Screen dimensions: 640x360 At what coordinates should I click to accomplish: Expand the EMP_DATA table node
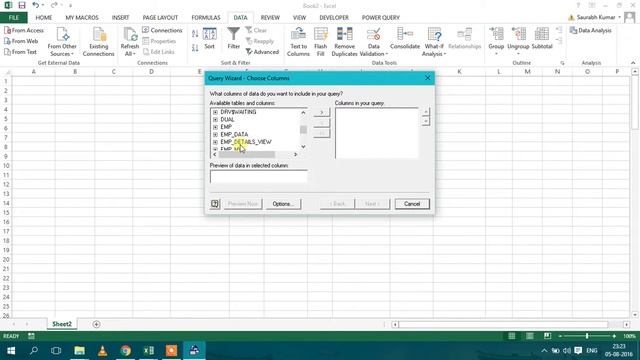point(215,134)
